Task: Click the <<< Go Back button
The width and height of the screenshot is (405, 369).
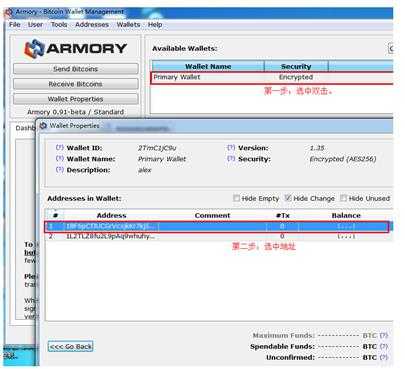Action: (70, 346)
